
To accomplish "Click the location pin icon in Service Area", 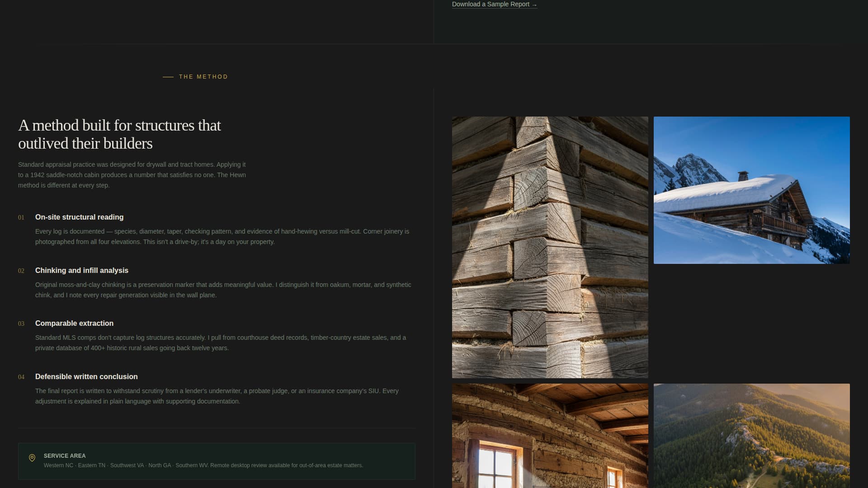I will (31, 458).
